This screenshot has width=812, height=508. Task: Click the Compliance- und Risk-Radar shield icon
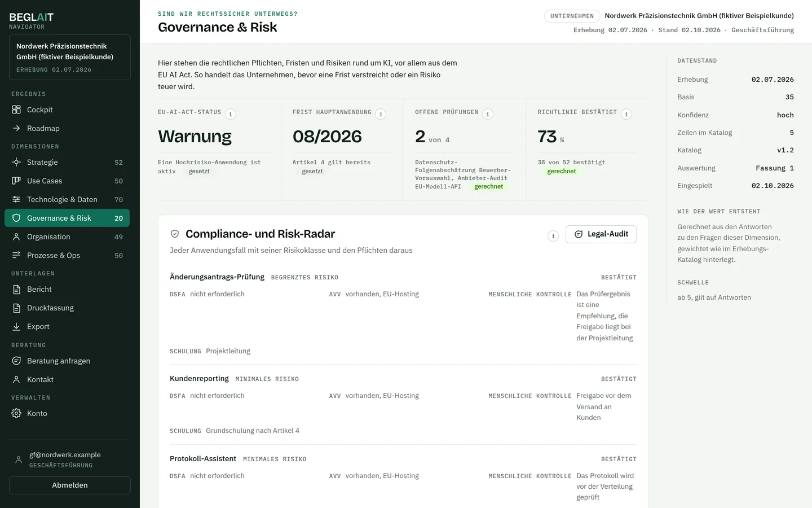click(175, 234)
